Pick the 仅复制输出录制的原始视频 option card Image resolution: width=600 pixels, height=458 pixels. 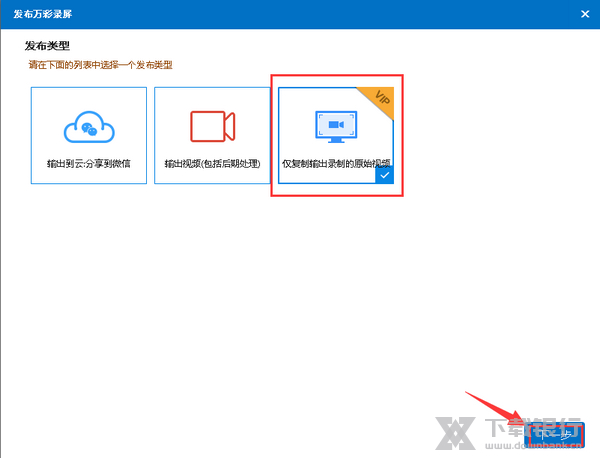tap(336, 135)
